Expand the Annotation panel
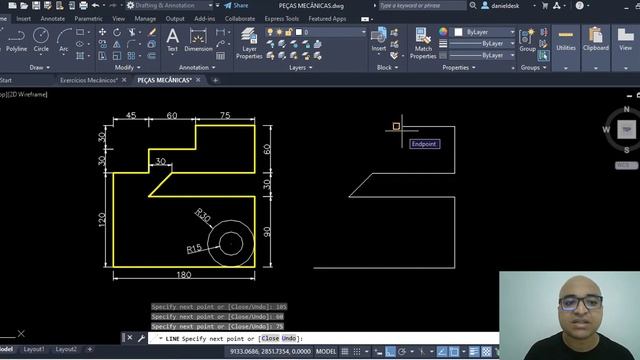The image size is (640, 360). point(197,67)
